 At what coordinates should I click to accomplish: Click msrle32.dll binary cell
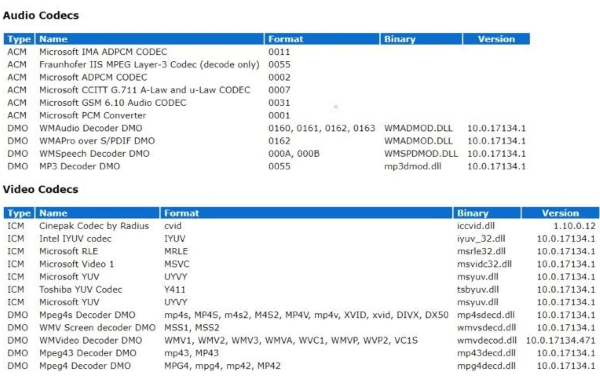481,251
